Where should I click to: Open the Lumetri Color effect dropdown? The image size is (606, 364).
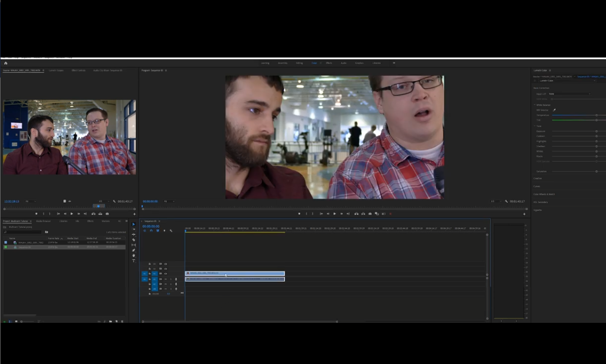click(567, 81)
